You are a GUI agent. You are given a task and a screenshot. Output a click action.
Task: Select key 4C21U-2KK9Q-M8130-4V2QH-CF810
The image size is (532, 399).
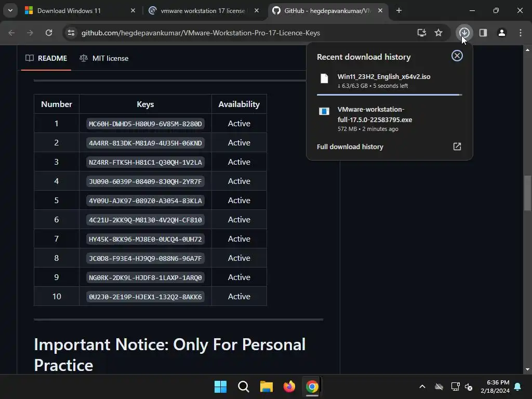tap(145, 220)
